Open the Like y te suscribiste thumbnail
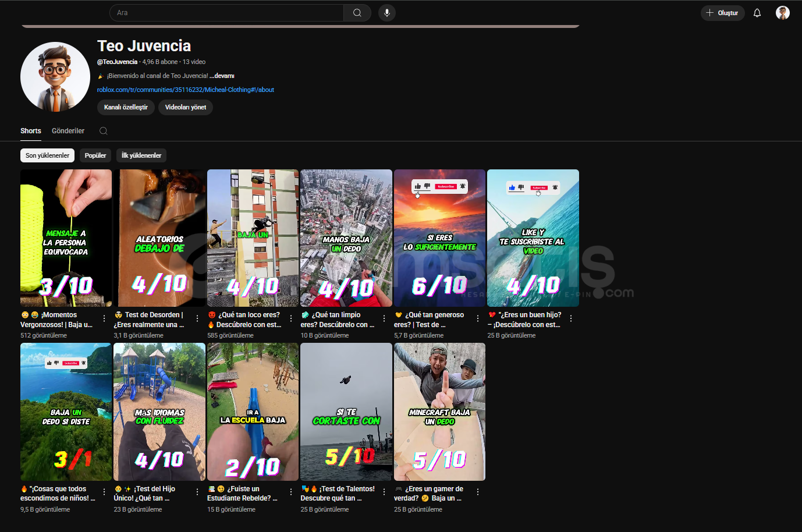The height and width of the screenshot is (532, 802). click(533, 238)
